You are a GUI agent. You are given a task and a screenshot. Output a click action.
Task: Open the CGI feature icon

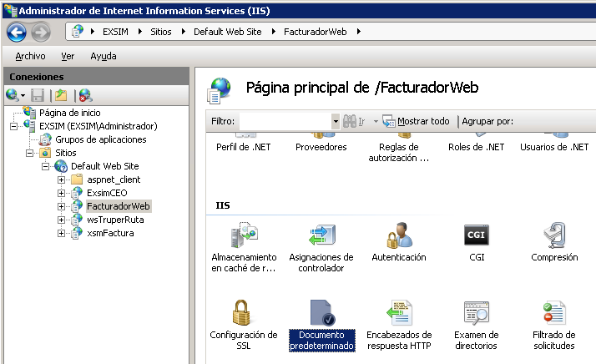click(x=477, y=235)
